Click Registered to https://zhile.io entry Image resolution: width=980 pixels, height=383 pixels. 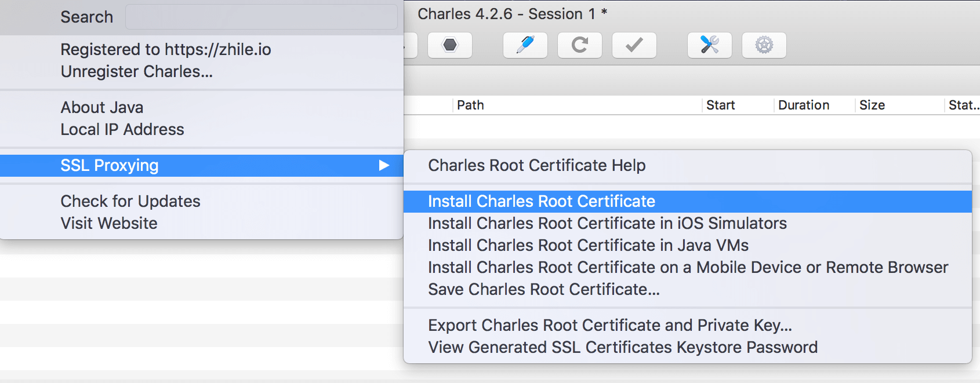pyautogui.click(x=202, y=49)
